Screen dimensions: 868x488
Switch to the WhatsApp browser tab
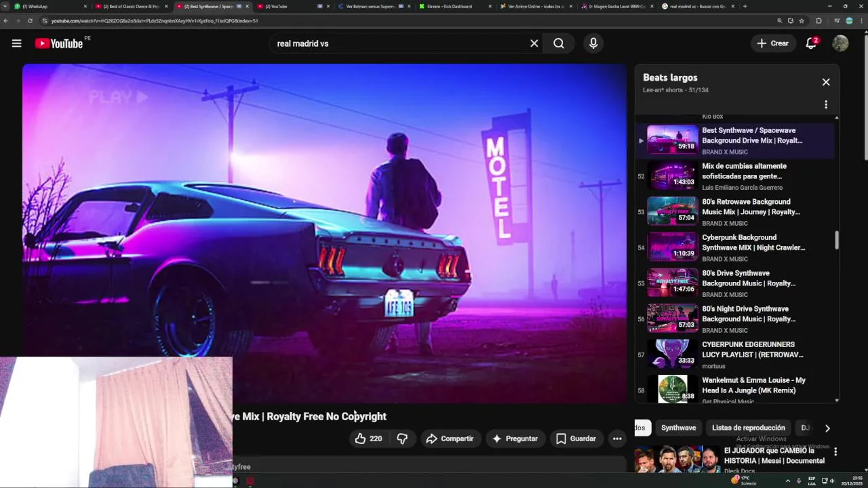point(52,6)
